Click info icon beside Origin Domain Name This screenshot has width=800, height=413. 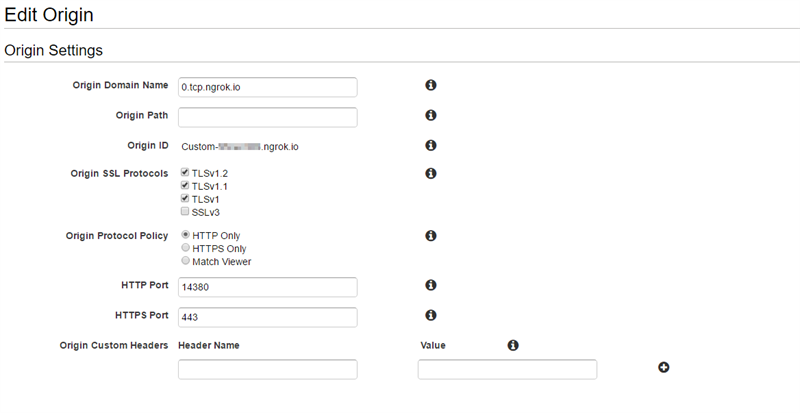click(431, 86)
